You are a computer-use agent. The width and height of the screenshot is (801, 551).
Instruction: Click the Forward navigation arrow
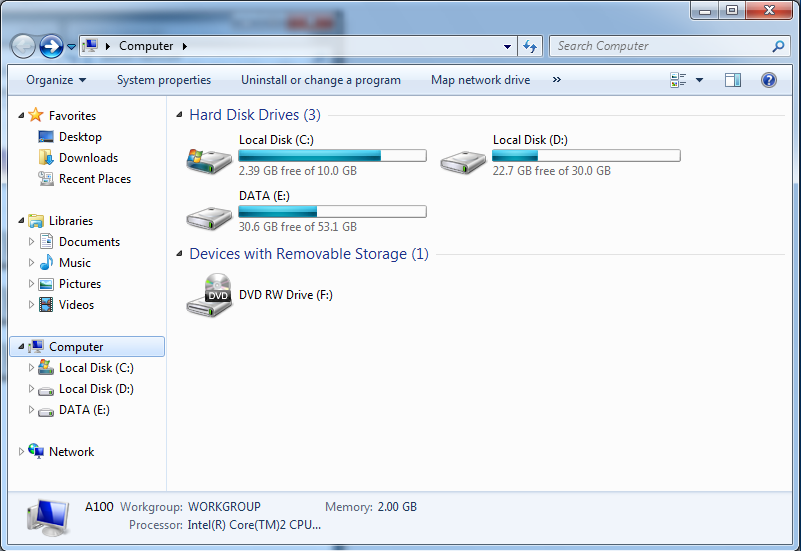pos(51,47)
